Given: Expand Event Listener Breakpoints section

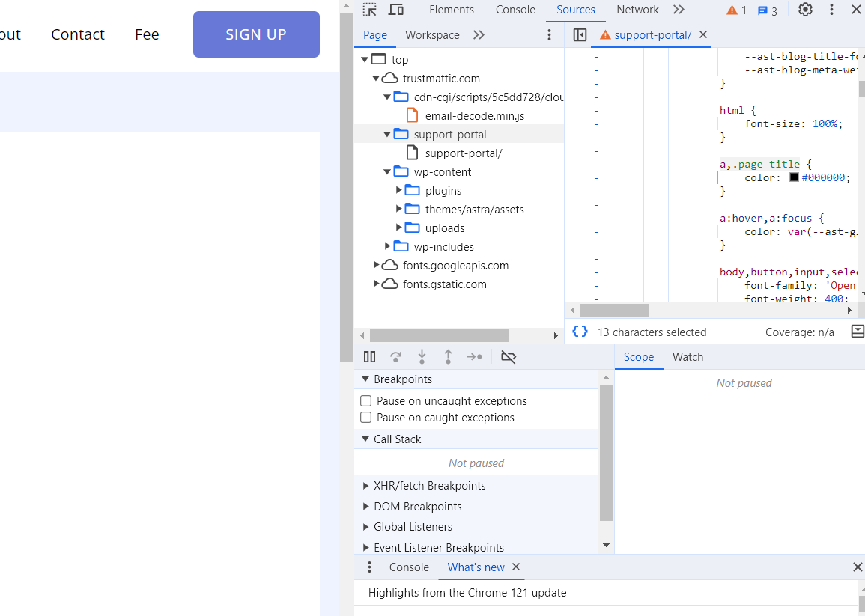Looking at the screenshot, I should [365, 548].
